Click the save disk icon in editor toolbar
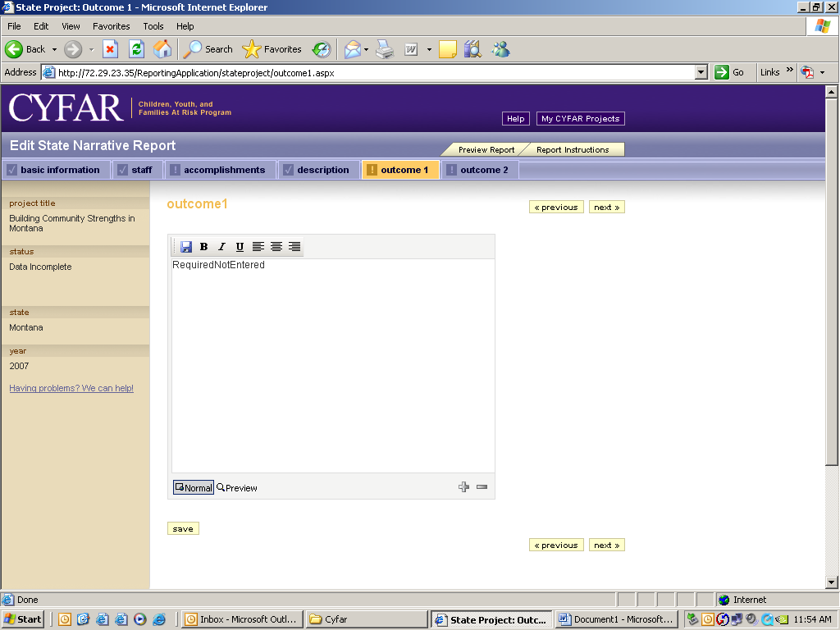This screenshot has width=840, height=630. 186,247
